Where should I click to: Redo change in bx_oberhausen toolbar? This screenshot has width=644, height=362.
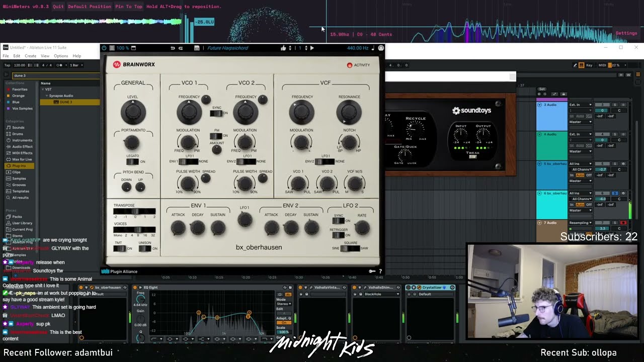point(181,48)
